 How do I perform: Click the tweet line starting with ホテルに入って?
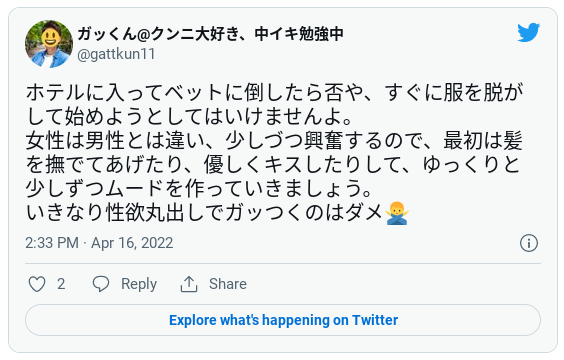coord(274,92)
